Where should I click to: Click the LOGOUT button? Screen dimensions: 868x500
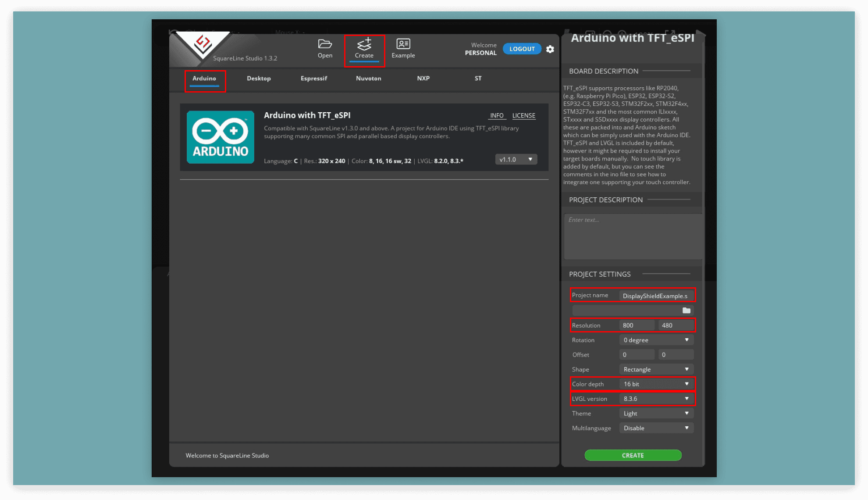click(x=522, y=49)
